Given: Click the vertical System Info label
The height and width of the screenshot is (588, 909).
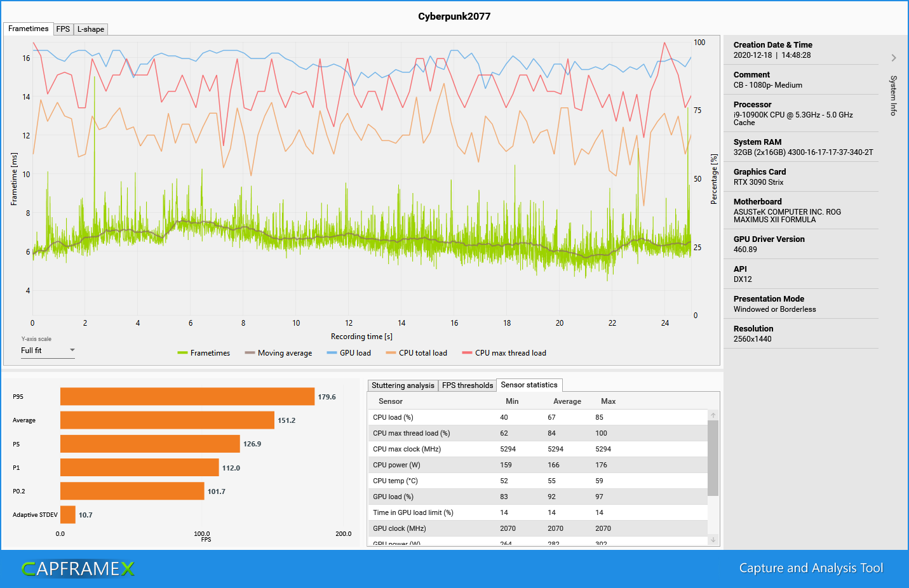Looking at the screenshot, I should point(893,95).
